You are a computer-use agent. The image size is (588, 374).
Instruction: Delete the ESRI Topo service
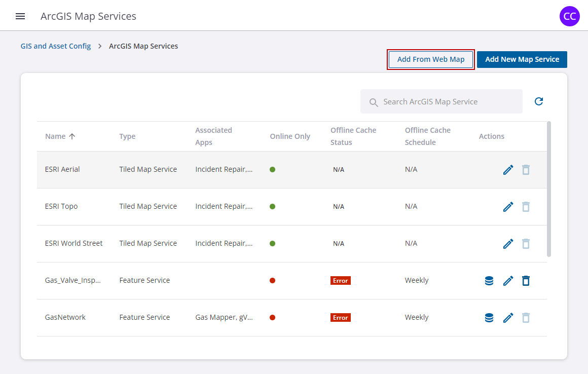(526, 207)
